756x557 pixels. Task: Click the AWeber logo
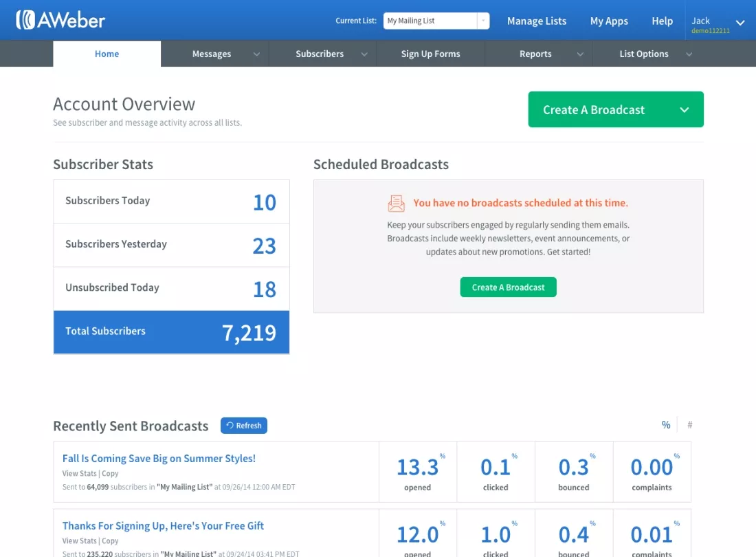click(60, 20)
